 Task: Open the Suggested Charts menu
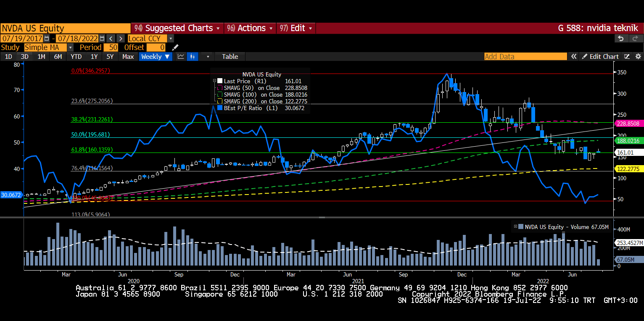pyautogui.click(x=177, y=28)
